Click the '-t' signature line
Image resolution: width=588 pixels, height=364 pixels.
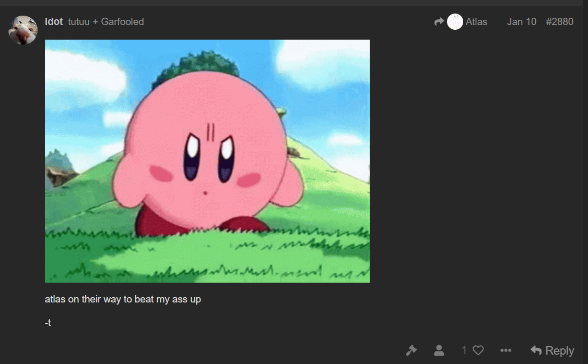[x=48, y=322]
